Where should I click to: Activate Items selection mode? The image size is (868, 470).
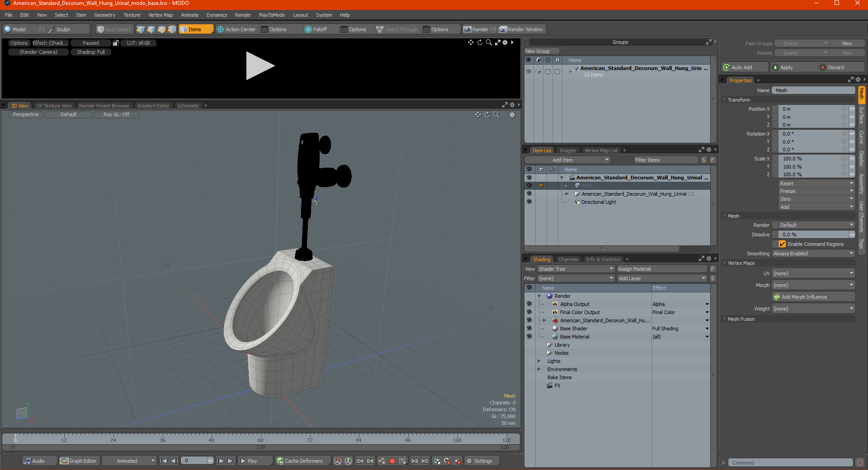pyautogui.click(x=195, y=29)
